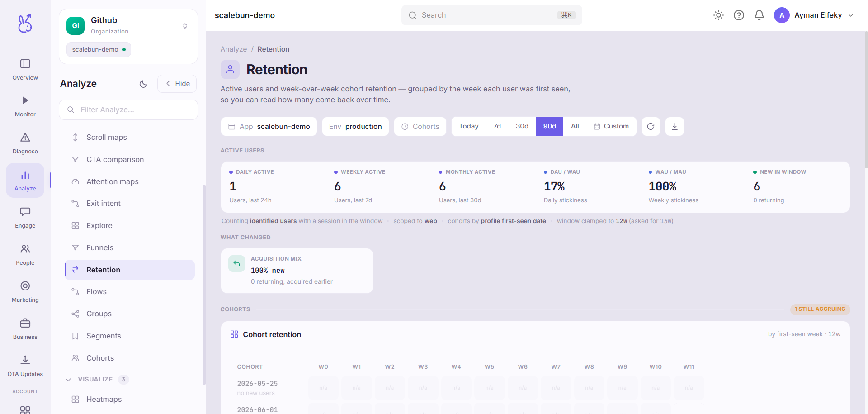Open the Env production selector
The image size is (868, 414).
coord(355,127)
